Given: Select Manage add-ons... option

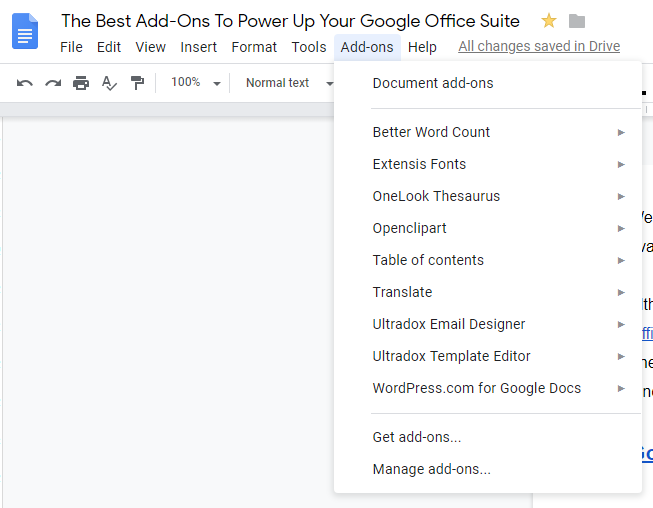Looking at the screenshot, I should tap(432, 469).
